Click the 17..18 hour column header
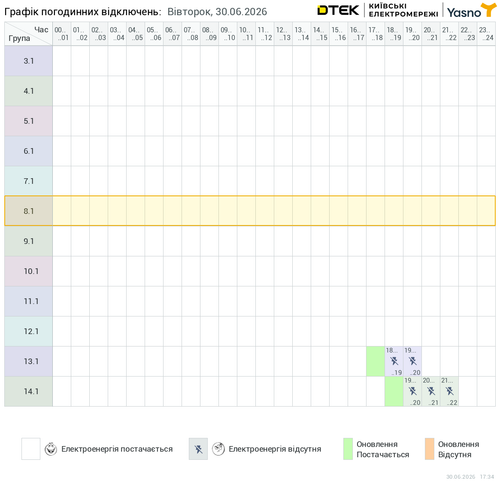This screenshot has width=500, height=481. tap(375, 34)
